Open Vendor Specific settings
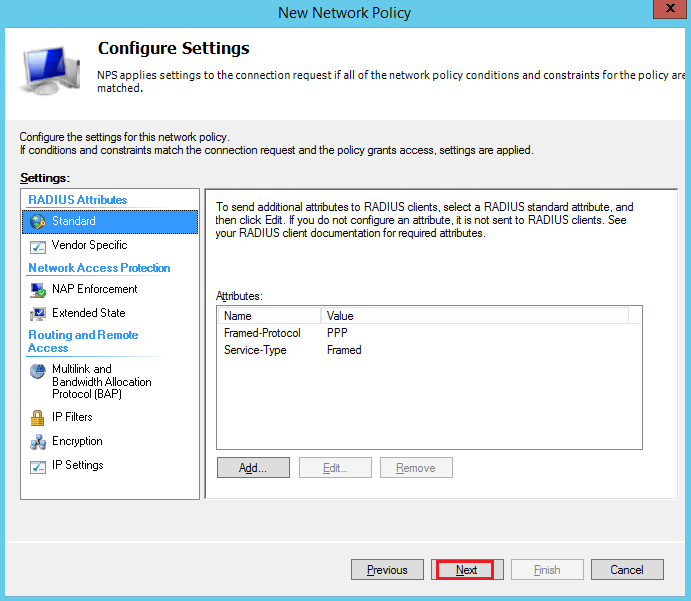 (89, 245)
